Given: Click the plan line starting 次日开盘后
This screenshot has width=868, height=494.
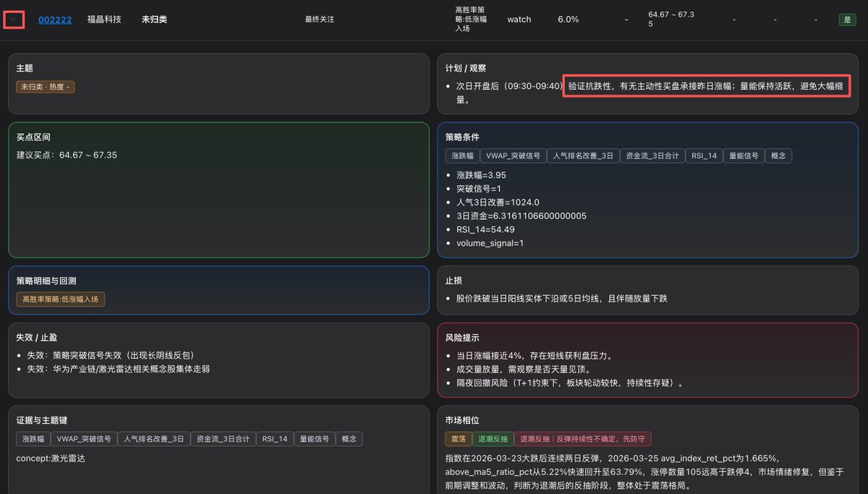Looking at the screenshot, I should pos(650,93).
